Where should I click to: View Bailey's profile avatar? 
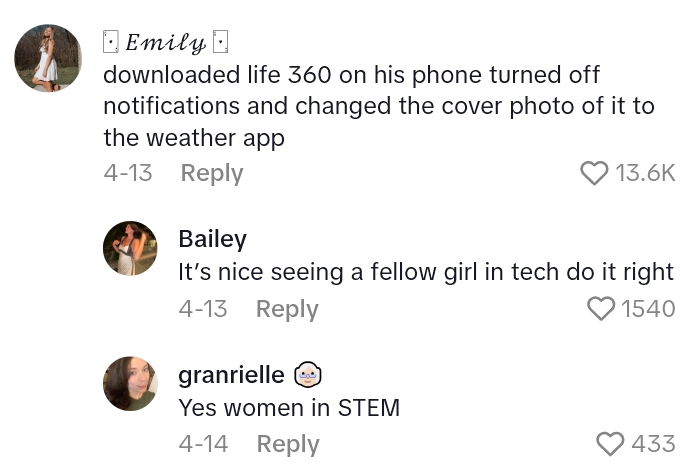pos(130,248)
